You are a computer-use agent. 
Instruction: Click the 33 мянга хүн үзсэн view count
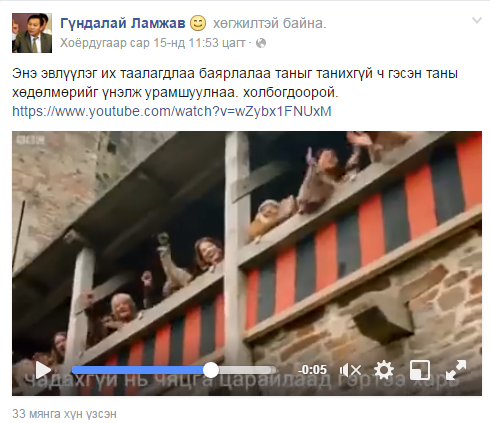64,414
